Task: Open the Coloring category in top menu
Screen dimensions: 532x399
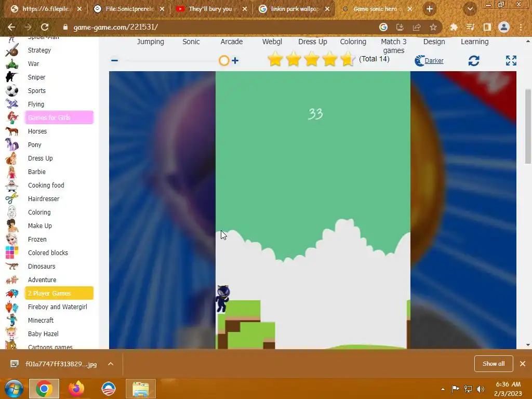Action: click(353, 42)
